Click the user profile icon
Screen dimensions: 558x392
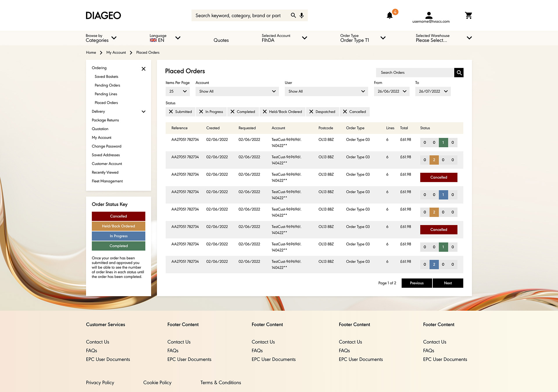point(429,15)
